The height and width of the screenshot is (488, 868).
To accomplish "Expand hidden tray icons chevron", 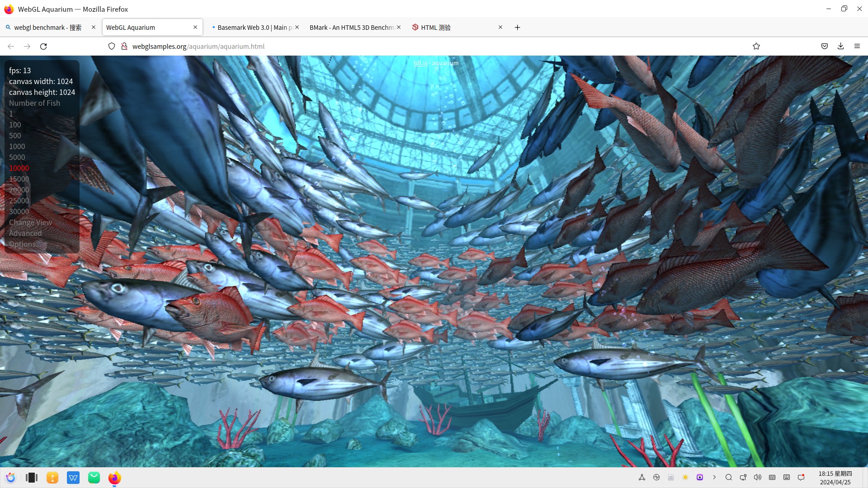I will pos(714,478).
